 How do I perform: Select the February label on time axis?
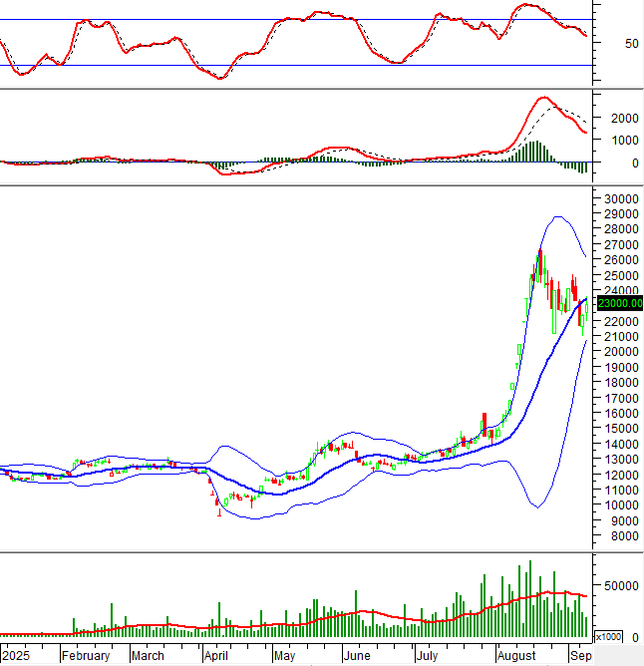[x=86, y=656]
